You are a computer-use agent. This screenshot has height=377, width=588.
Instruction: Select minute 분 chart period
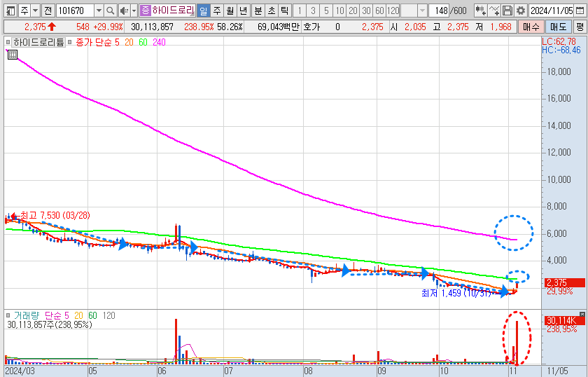coord(258,11)
